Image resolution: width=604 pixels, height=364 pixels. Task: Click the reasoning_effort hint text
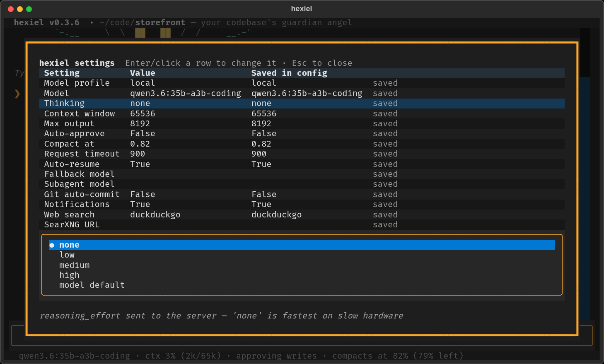coord(221,316)
